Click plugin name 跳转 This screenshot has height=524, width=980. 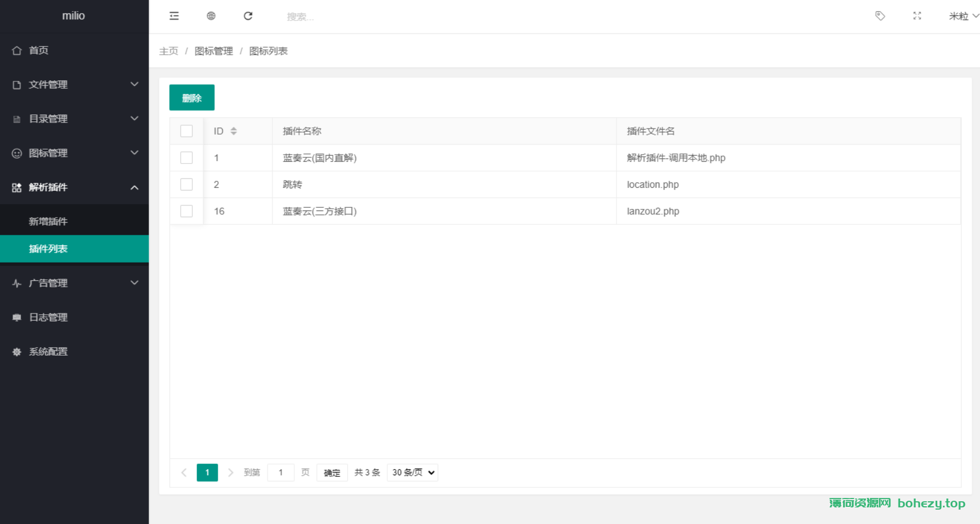pyautogui.click(x=293, y=184)
